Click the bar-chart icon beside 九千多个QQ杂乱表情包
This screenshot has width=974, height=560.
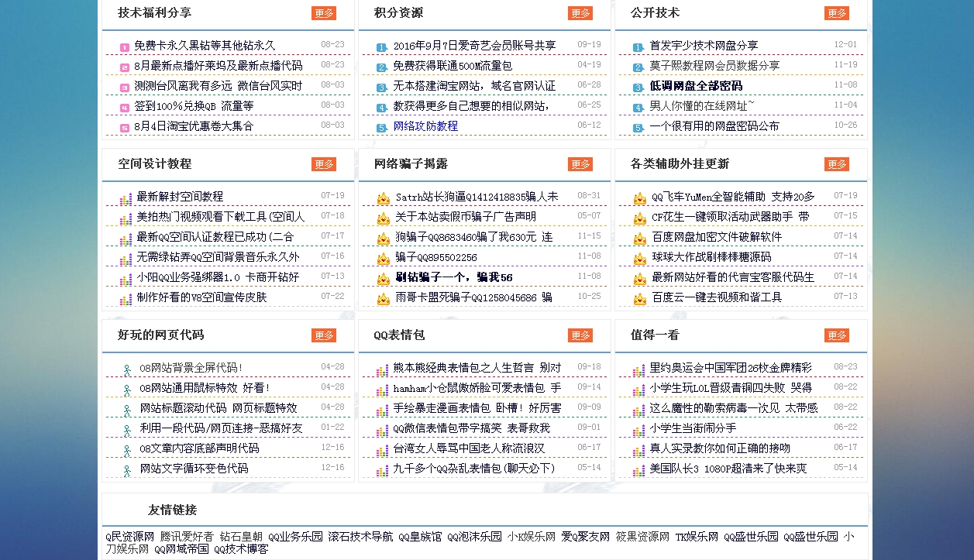(382, 470)
